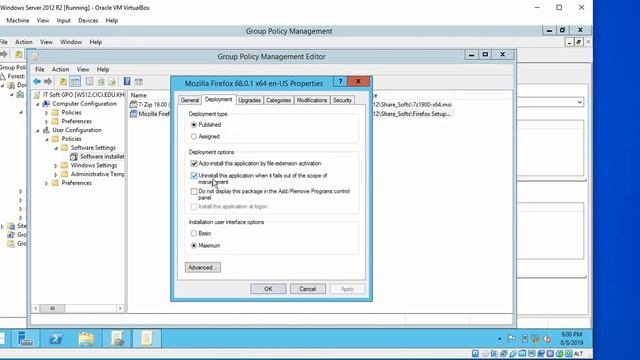Click the scroll icon in the editor title bar
Viewport: 640px width, 360px height.
(35, 56)
